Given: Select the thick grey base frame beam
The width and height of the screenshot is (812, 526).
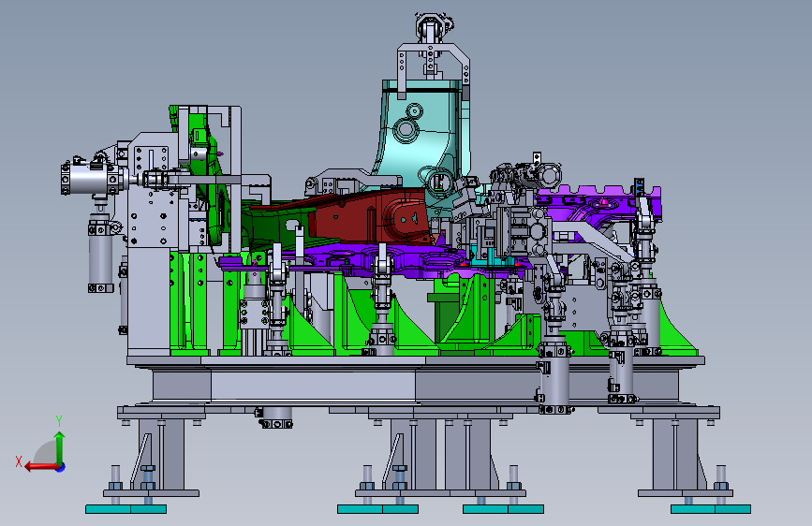Looking at the screenshot, I should coord(415,386).
